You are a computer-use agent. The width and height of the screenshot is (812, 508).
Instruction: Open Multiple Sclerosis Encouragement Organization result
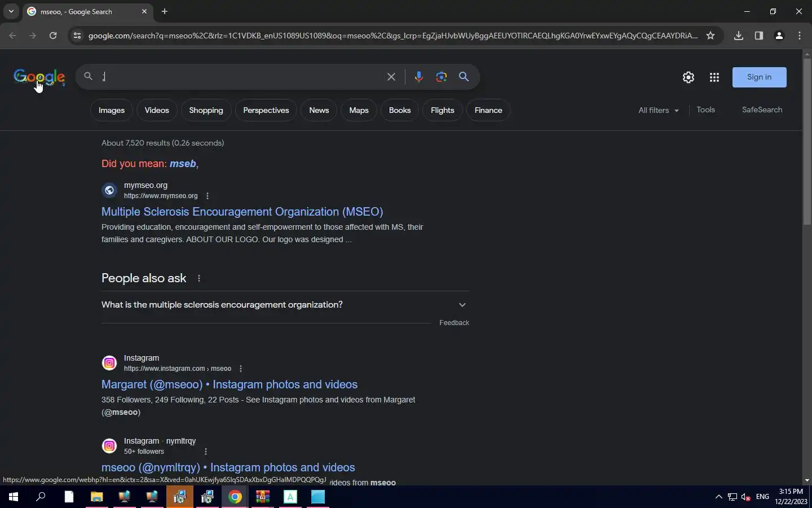click(242, 212)
